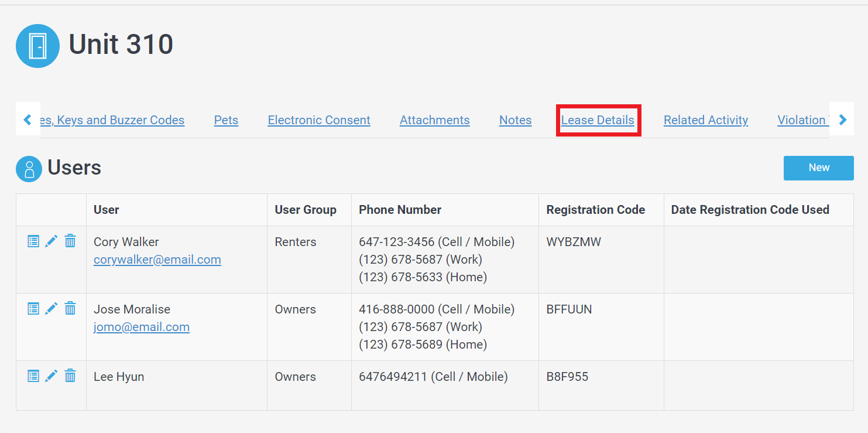Edit Cory Walker with the pencil icon
The width and height of the screenshot is (868, 433).
52,241
